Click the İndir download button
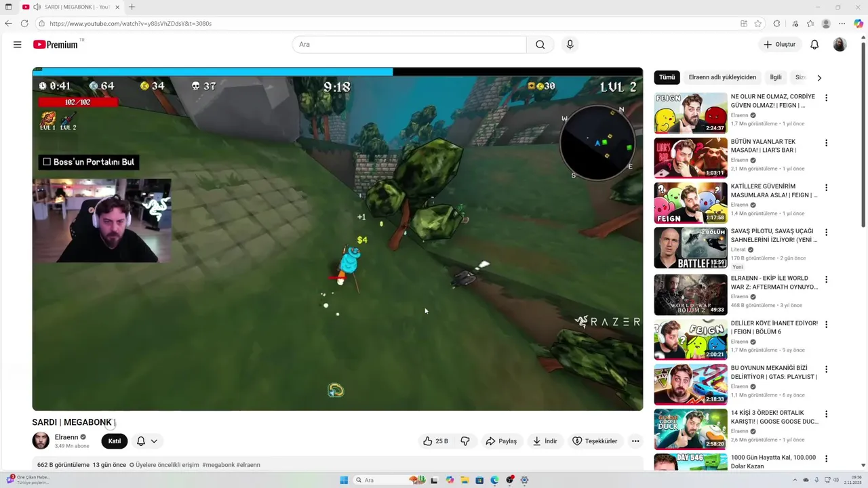 (x=545, y=441)
